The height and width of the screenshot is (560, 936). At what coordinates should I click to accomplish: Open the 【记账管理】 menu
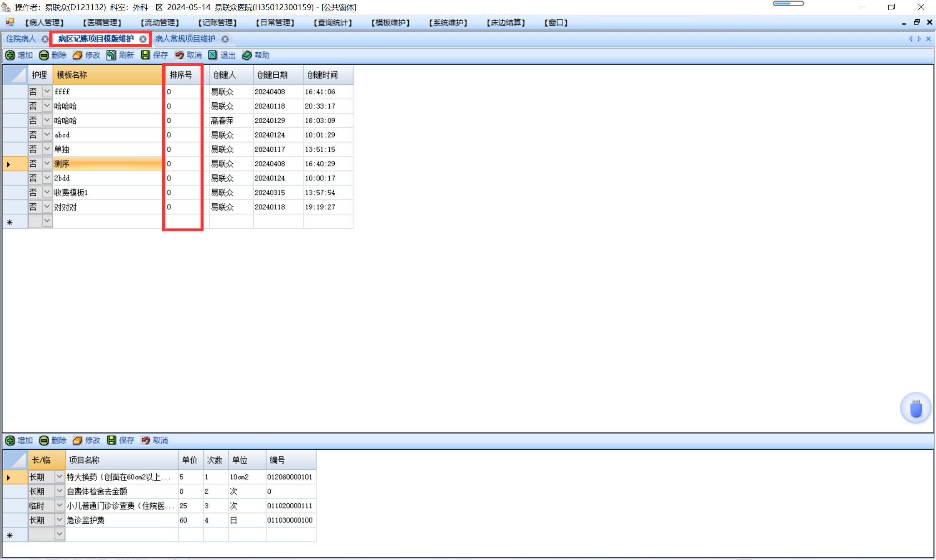[217, 23]
